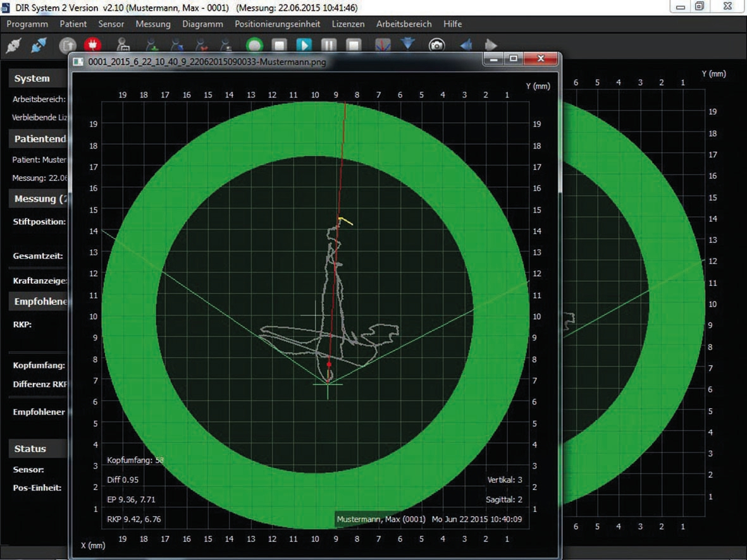Click the gray right arrow toolbar icon
This screenshot has width=747, height=560.
491,46
